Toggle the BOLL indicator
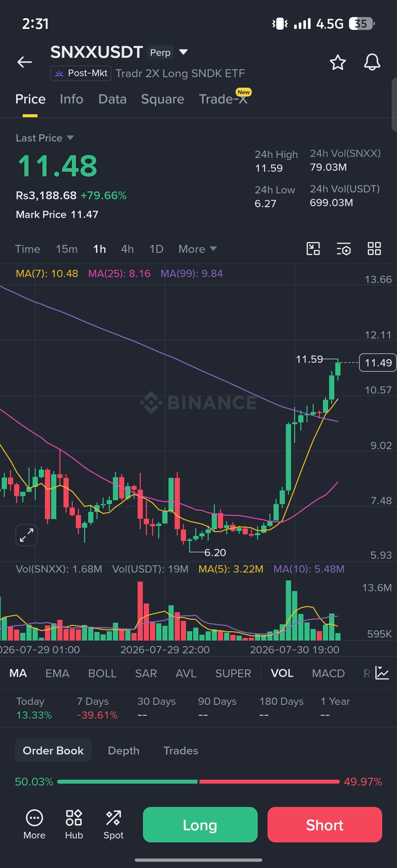 pyautogui.click(x=102, y=673)
